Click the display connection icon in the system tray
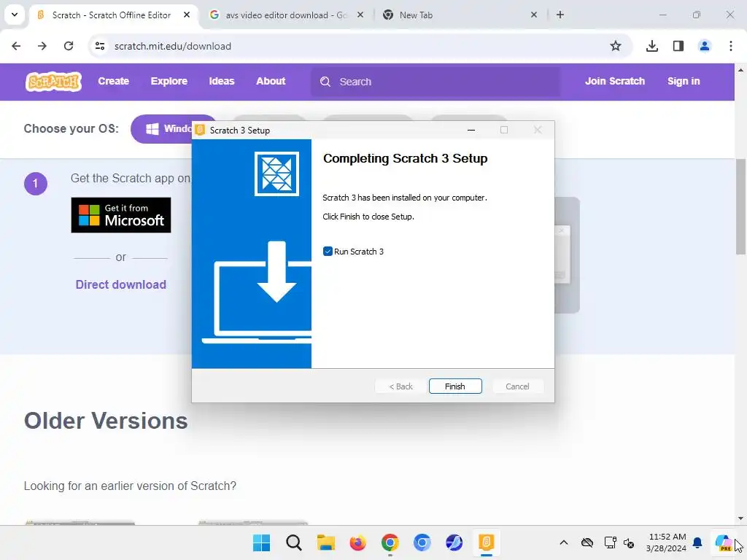This screenshot has width=747, height=560. pos(611,542)
